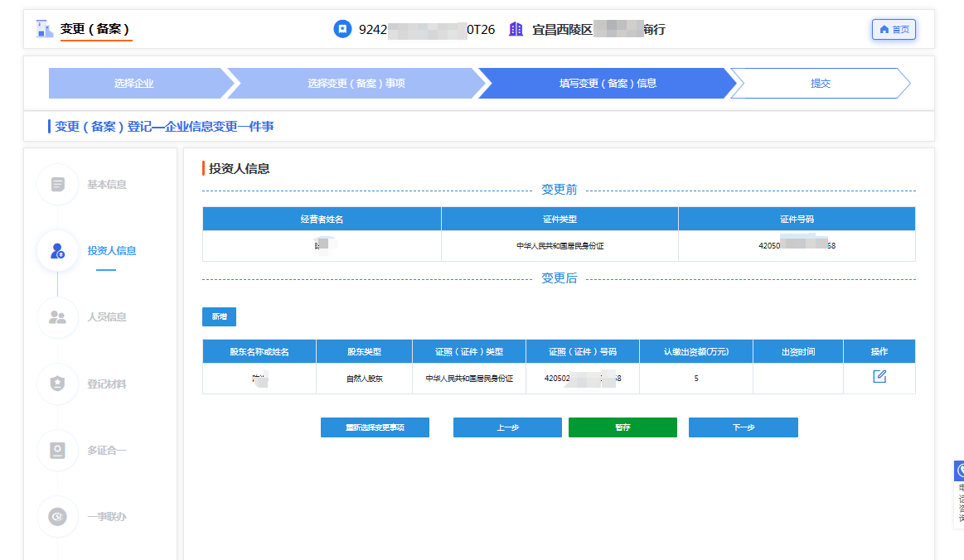Open the 多证合一 sidebar icon
The image size is (964, 560).
57,450
